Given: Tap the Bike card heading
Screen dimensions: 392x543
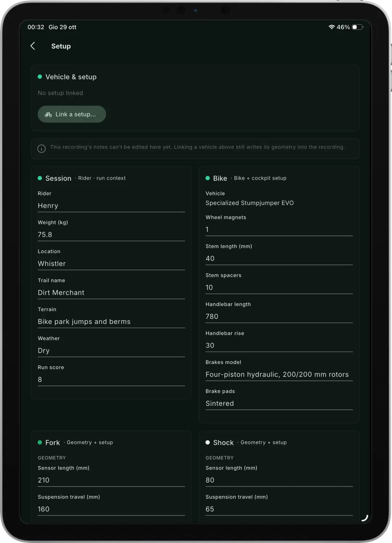Looking at the screenshot, I should 220,178.
